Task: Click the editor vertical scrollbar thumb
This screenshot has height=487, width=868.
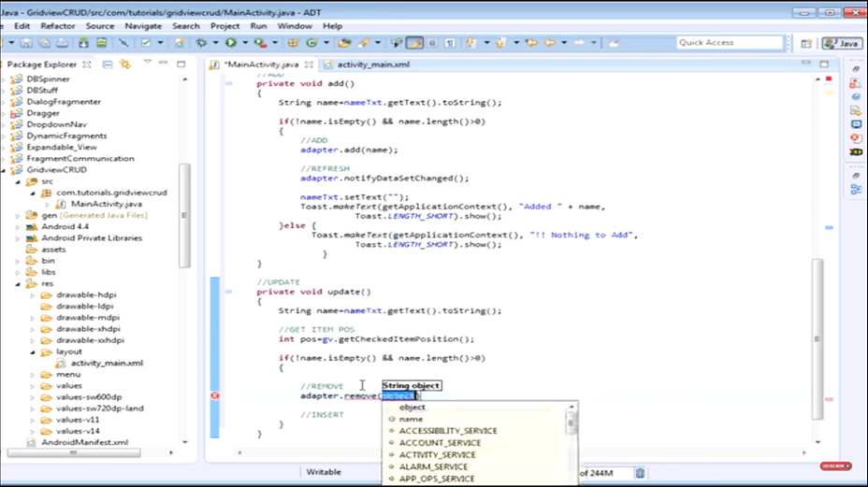Action: point(817,339)
